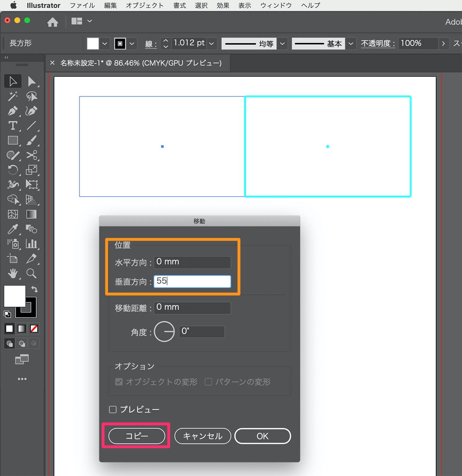Open Edit Toolbar three-dots menu

pos(22,379)
